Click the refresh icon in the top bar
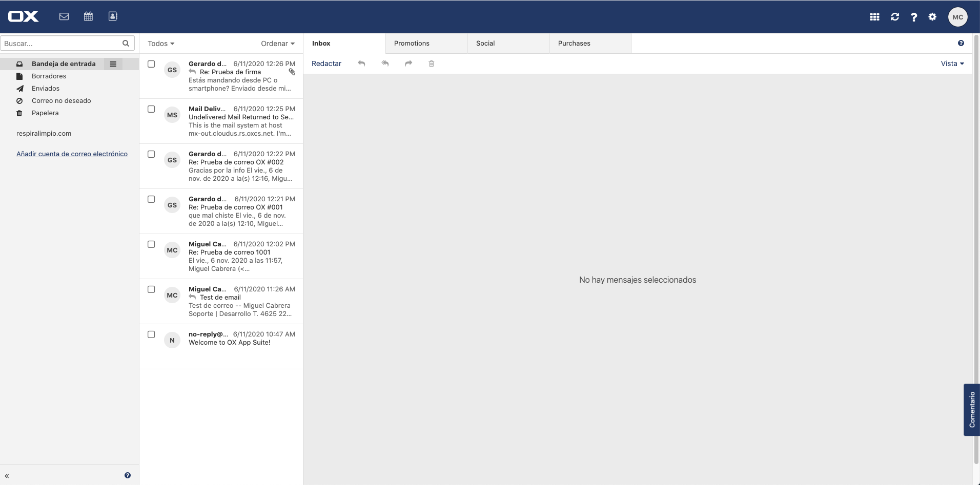The image size is (980, 485). coord(894,17)
